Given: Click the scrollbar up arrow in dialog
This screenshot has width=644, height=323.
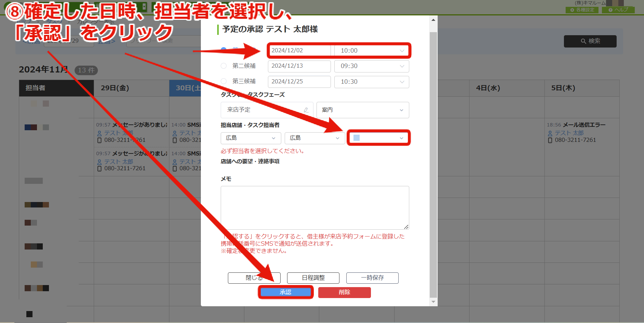Looking at the screenshot, I should click(433, 20).
